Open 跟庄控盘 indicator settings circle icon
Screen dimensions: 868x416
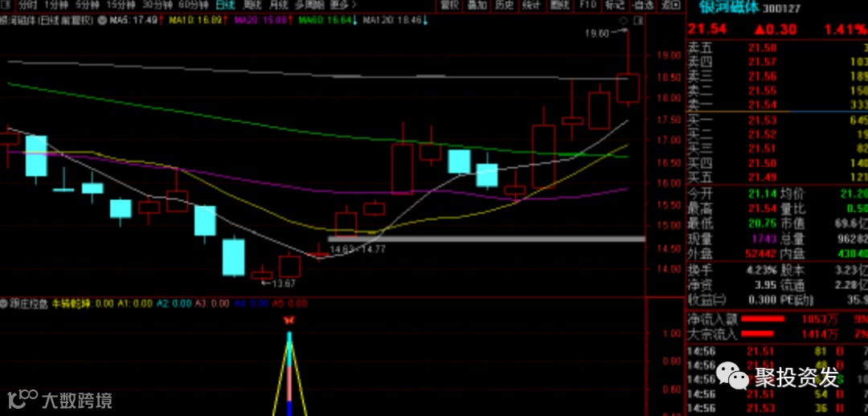[2, 303]
